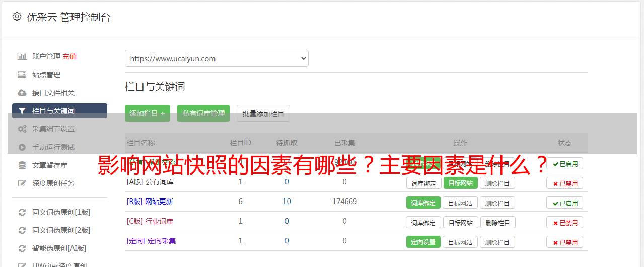Click the pending count 10 for [B版]
The height and width of the screenshot is (267, 644).
pyautogui.click(x=287, y=202)
